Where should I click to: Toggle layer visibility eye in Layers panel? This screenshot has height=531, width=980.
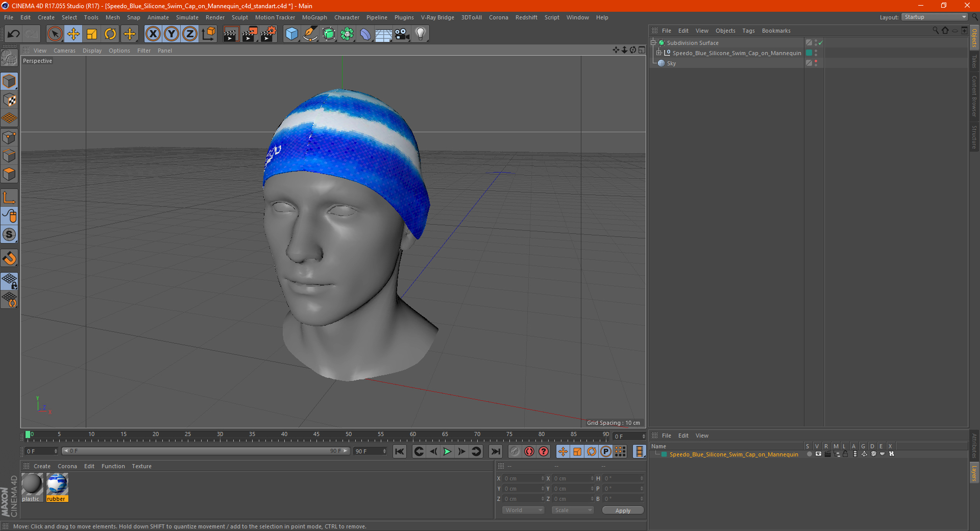818,454
